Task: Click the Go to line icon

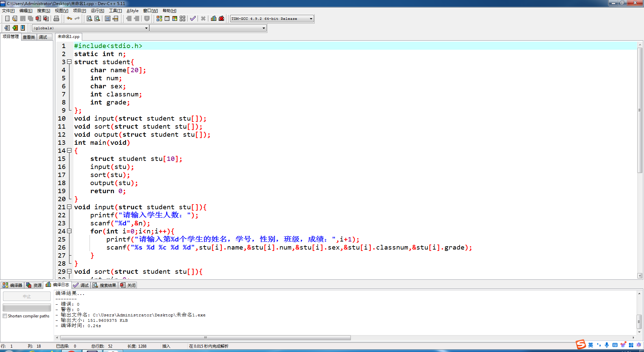Action: [115, 18]
